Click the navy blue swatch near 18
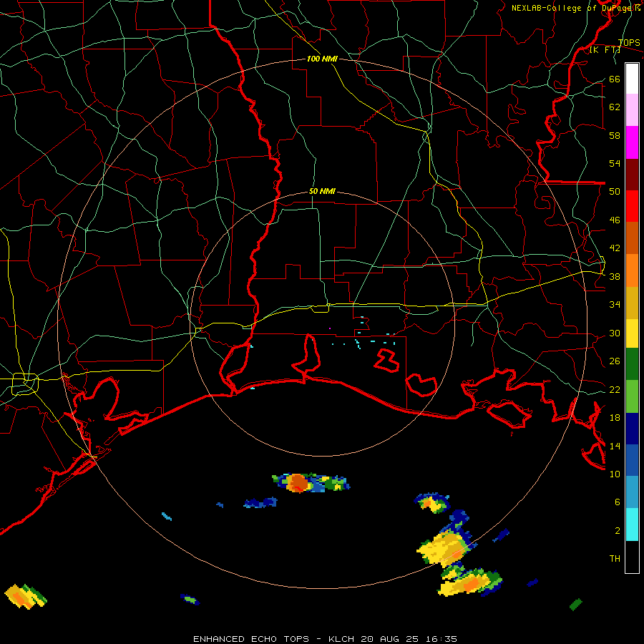The width and height of the screenshot is (644, 644). (632, 429)
